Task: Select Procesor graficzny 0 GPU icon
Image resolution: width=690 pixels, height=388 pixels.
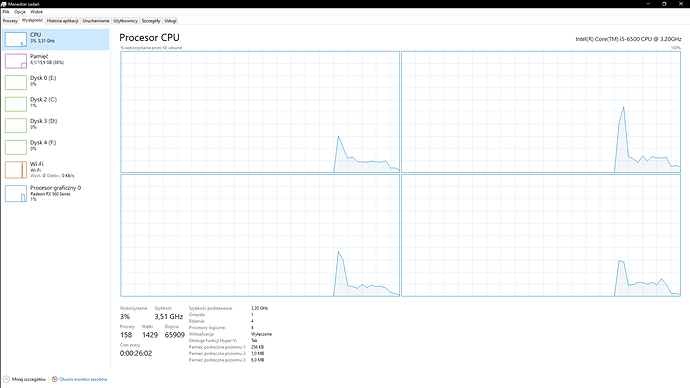Action: (16, 194)
